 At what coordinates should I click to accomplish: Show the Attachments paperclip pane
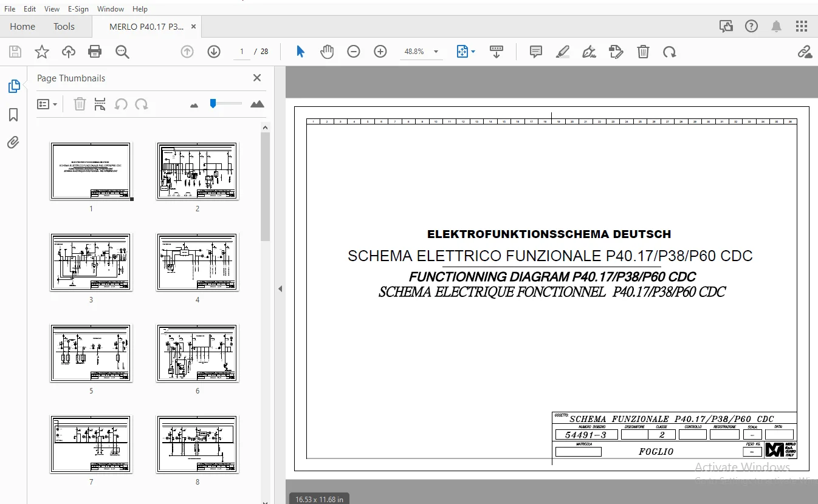[13, 143]
